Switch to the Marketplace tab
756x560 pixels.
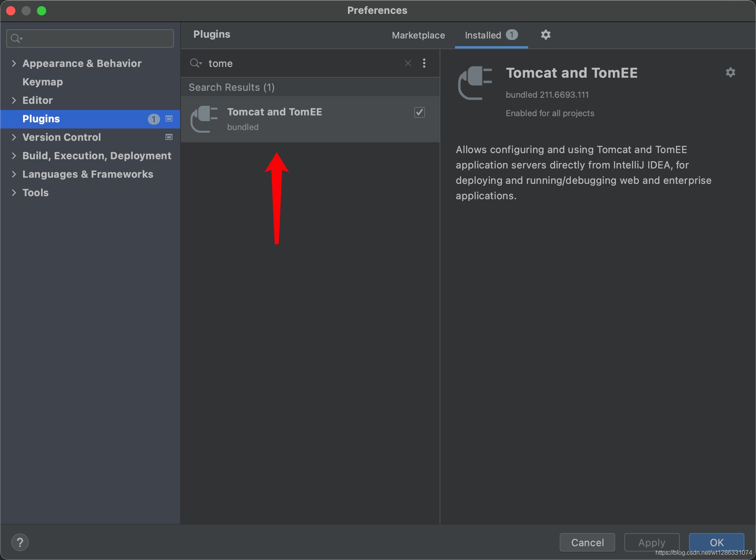click(x=418, y=35)
